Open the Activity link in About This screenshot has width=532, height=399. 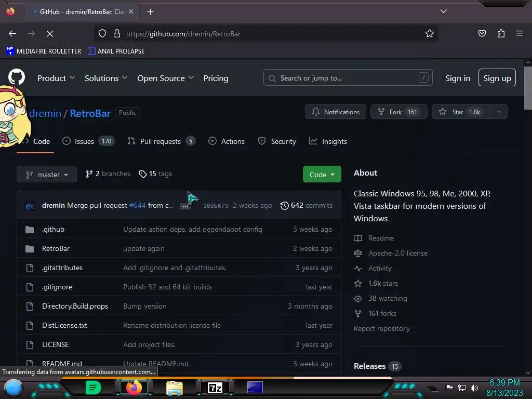373,269
